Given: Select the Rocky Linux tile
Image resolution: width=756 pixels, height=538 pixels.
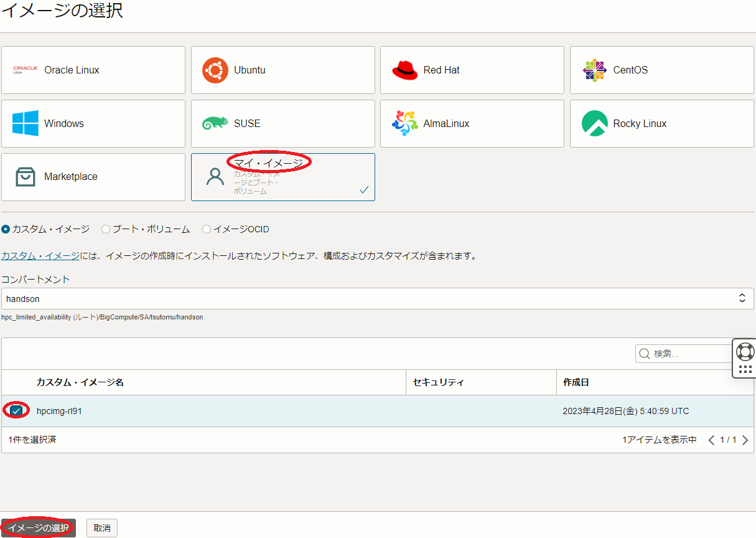Looking at the screenshot, I should 661,124.
